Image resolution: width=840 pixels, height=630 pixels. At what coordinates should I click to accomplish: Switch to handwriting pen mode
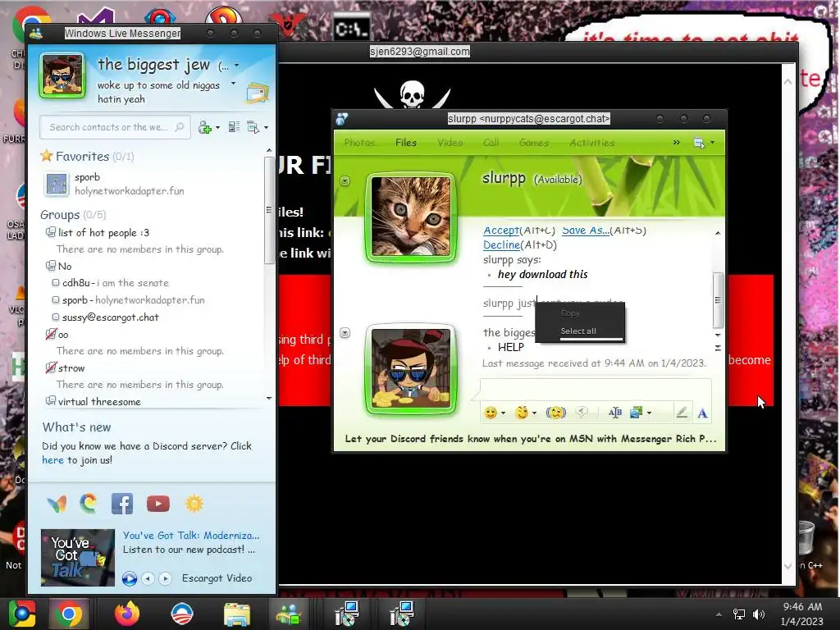[682, 413]
